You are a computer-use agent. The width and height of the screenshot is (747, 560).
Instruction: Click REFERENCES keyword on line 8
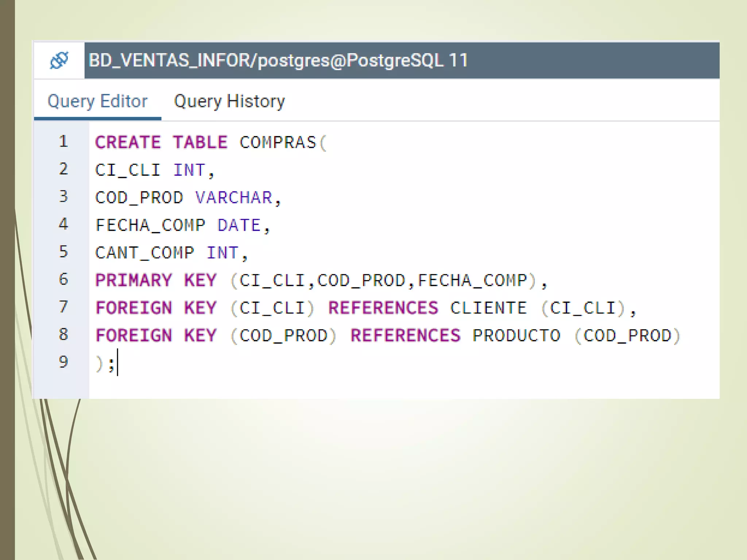pos(406,336)
